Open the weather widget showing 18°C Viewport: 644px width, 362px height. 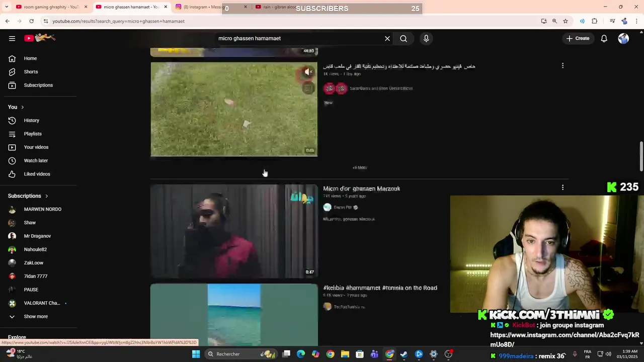tap(19, 354)
